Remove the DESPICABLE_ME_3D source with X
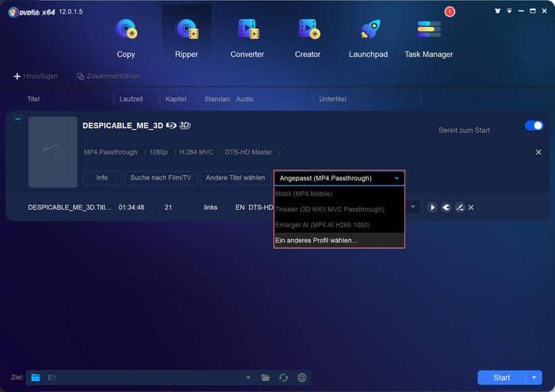Viewport: 555px width, 392px height. click(x=538, y=152)
